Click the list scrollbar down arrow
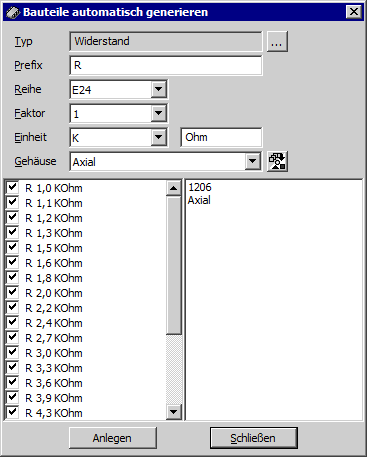Image resolution: width=367 pixels, height=457 pixels. [x=174, y=412]
